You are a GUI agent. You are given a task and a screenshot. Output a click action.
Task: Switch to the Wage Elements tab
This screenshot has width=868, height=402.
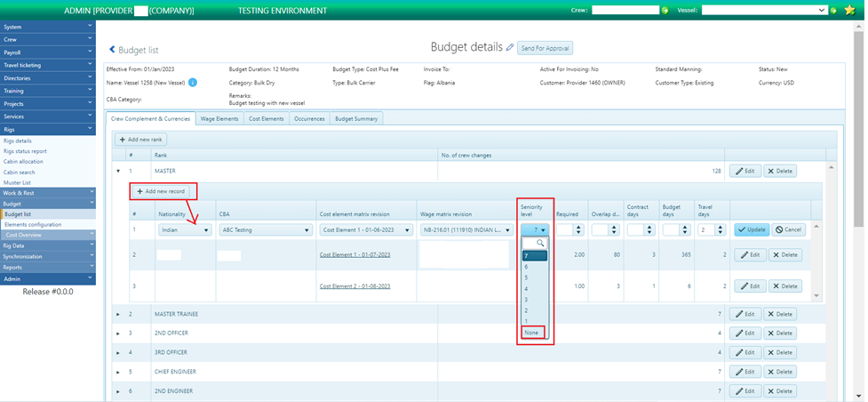[219, 118]
